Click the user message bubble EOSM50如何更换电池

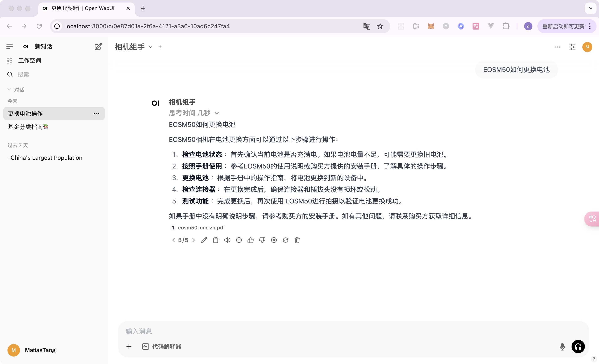pyautogui.click(x=516, y=69)
